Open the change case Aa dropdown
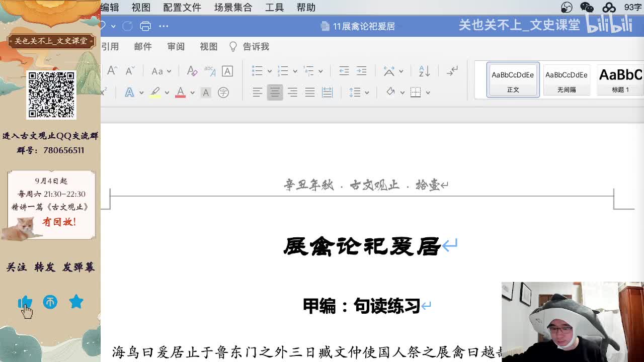Screen dimensions: 644x362 [162, 71]
